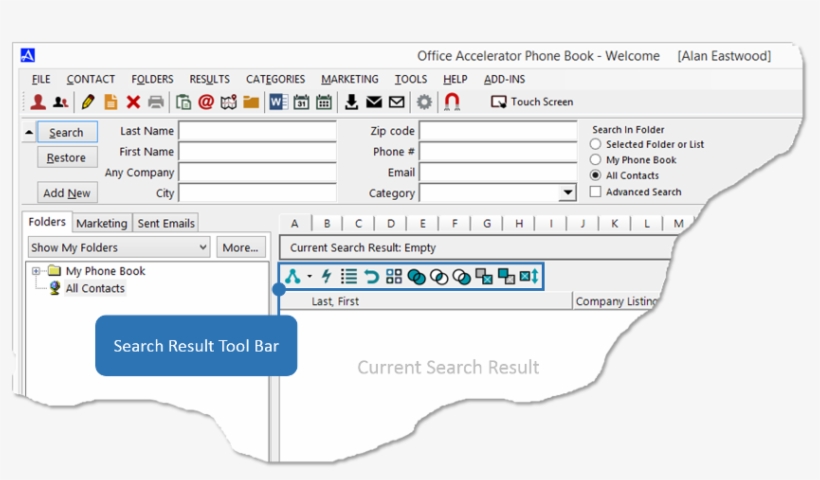
Task: Click the two-person contacts icon
Action: coord(61,102)
